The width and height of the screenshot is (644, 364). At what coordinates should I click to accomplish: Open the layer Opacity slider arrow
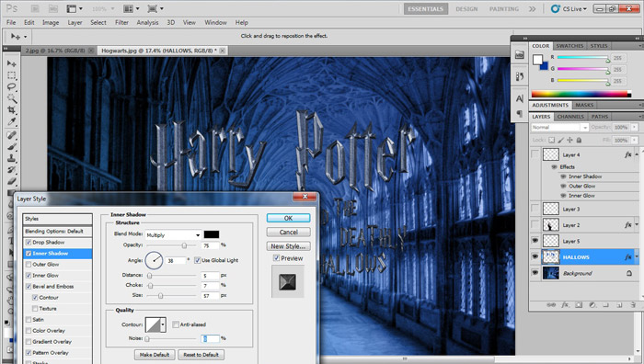(x=635, y=127)
